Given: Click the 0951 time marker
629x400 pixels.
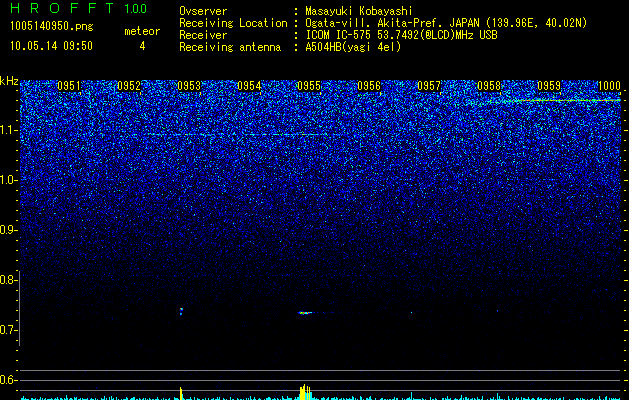Looking at the screenshot, I should click(69, 86).
